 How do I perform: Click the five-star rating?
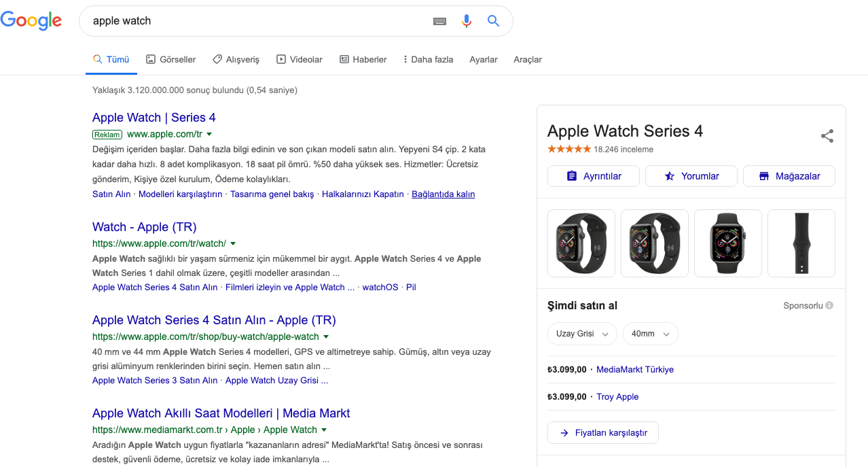569,149
